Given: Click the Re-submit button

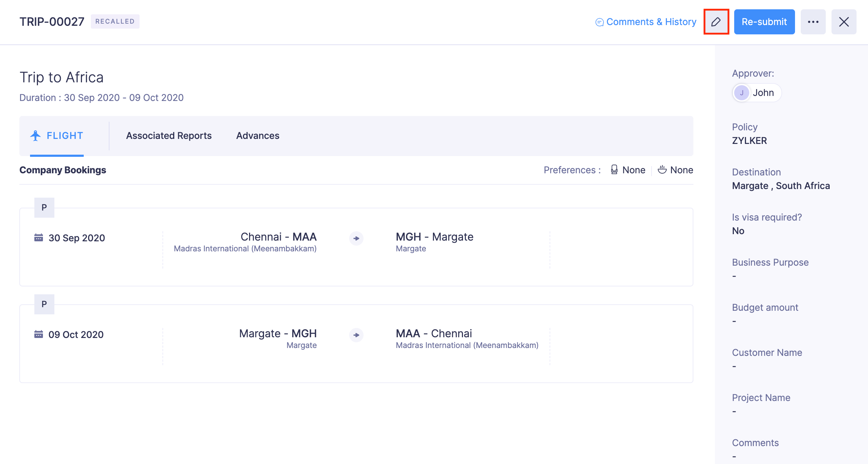Looking at the screenshot, I should 764,22.
